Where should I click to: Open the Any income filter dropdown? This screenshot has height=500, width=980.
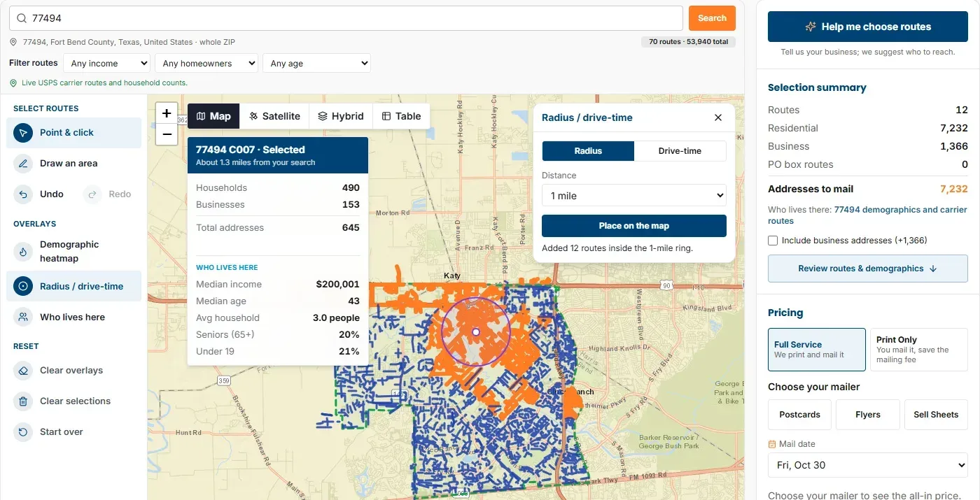point(106,63)
